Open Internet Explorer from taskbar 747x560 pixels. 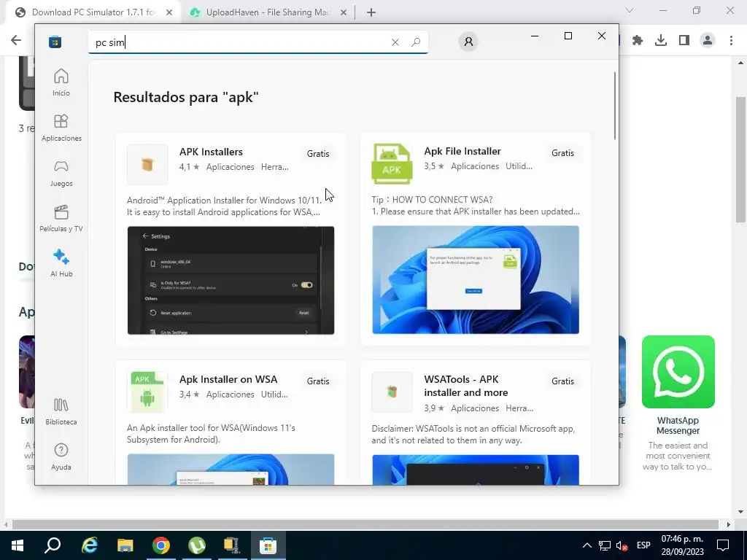[x=90, y=545]
